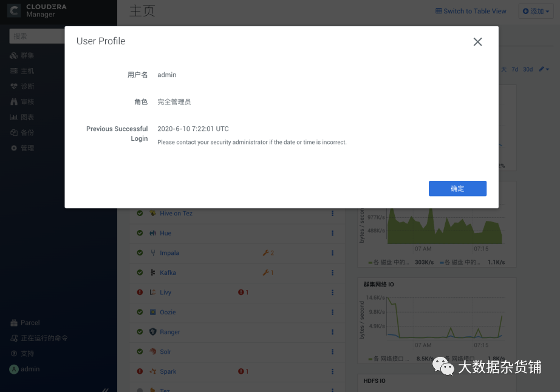560x392 pixels.
Task: Expand actions menu for Hive on Tez
Action: 332,214
